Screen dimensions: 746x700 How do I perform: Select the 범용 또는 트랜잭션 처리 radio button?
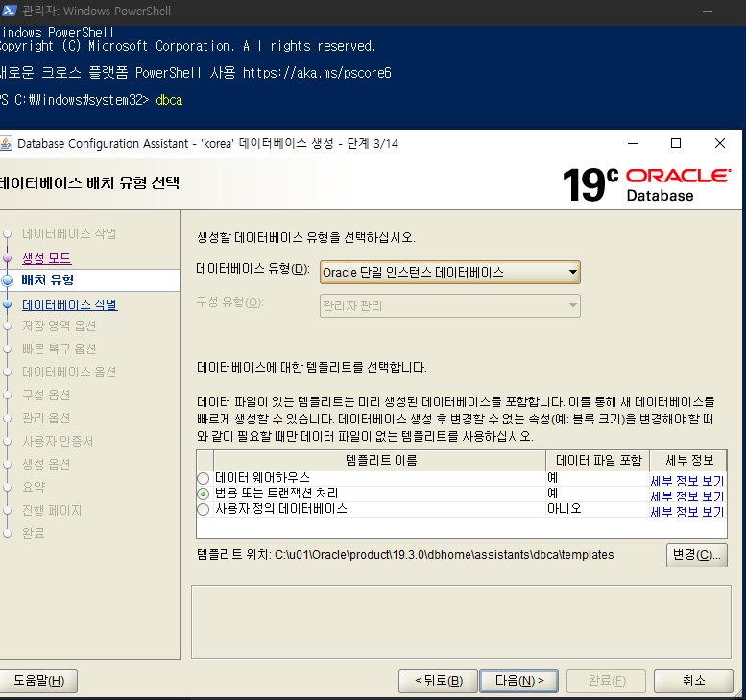coord(204,494)
